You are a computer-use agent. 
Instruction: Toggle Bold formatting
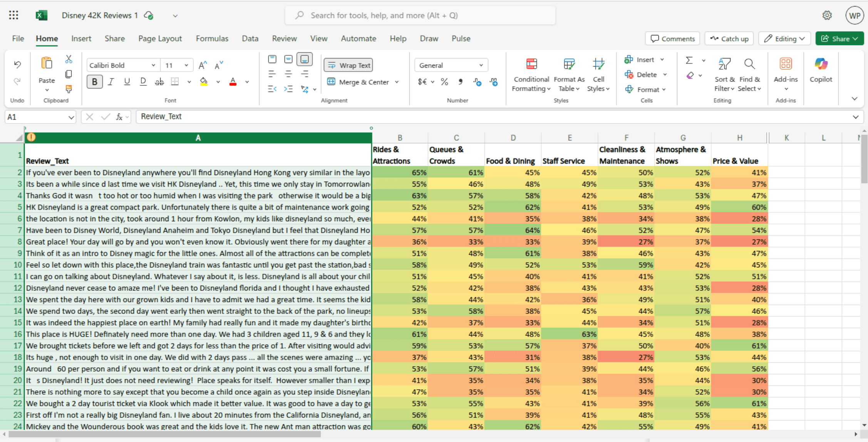[x=95, y=82]
